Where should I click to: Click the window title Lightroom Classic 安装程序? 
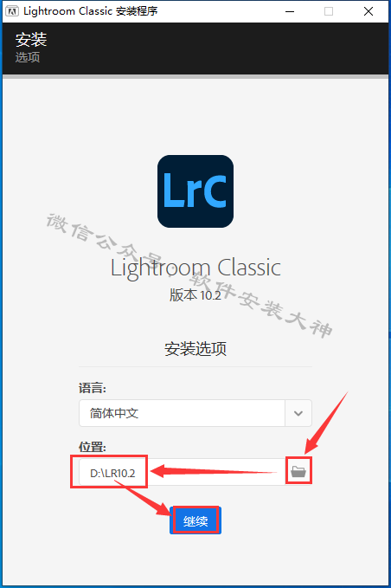91,11
